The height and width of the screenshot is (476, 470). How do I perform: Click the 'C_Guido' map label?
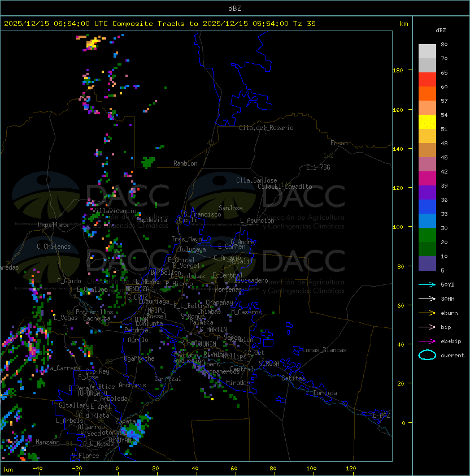(x=69, y=281)
